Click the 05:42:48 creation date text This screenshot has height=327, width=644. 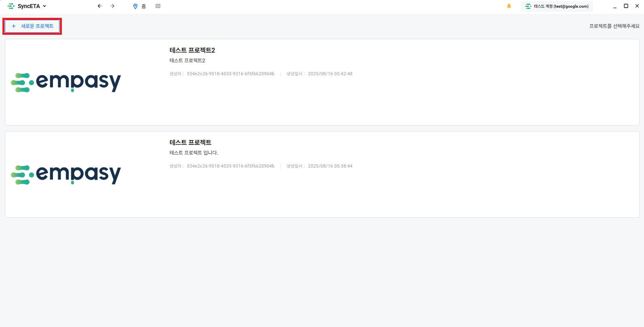click(330, 74)
